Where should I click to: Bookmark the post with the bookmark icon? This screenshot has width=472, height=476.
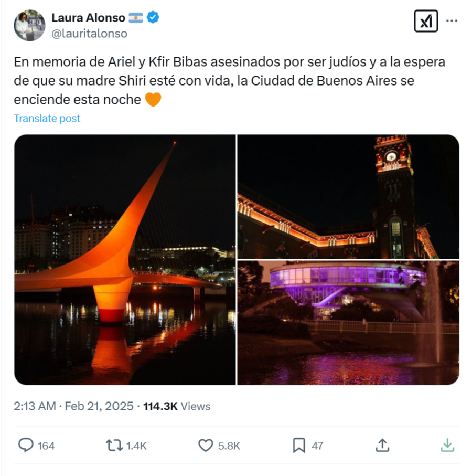299,446
